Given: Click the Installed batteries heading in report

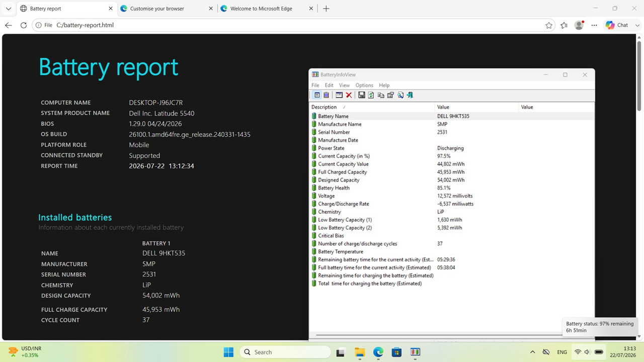Looking at the screenshot, I should (75, 217).
